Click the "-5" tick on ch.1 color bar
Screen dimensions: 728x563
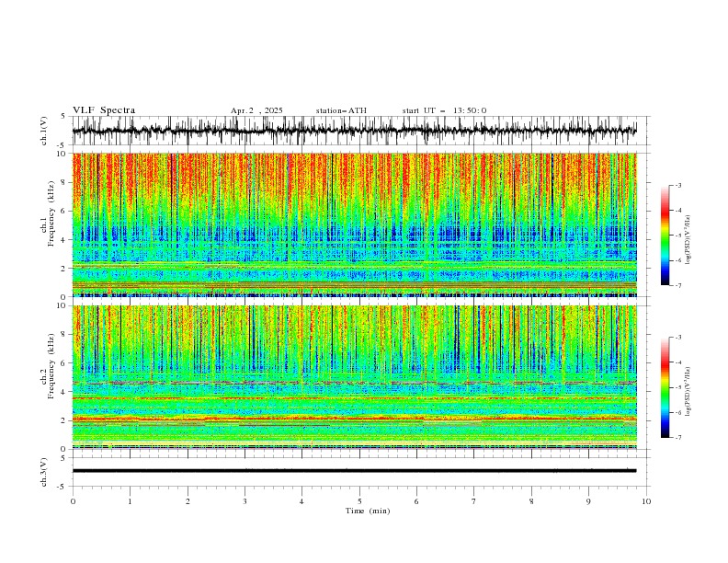tap(678, 236)
